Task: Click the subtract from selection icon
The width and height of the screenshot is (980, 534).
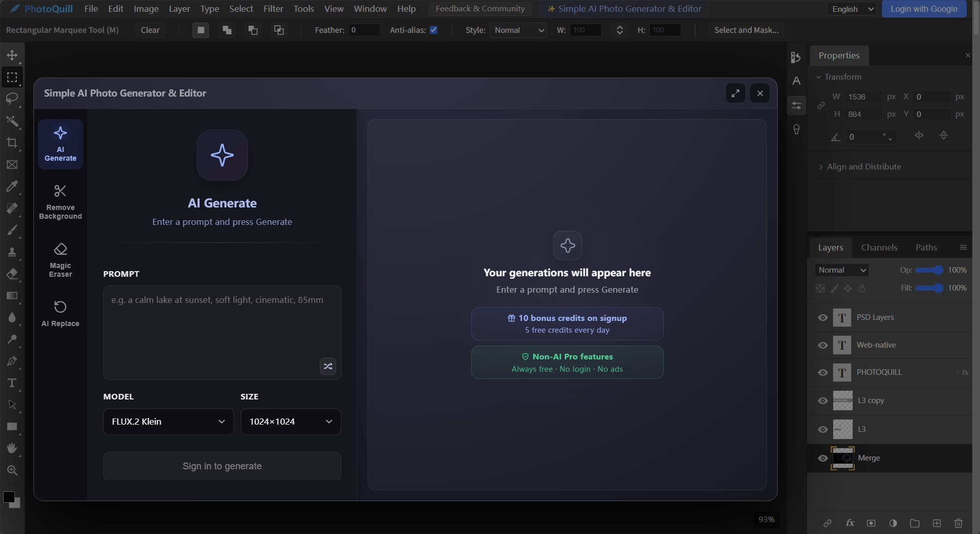Action: (253, 30)
